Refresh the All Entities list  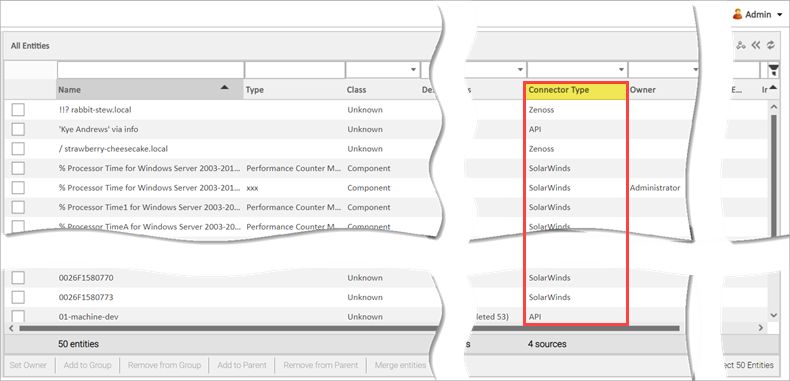(770, 45)
